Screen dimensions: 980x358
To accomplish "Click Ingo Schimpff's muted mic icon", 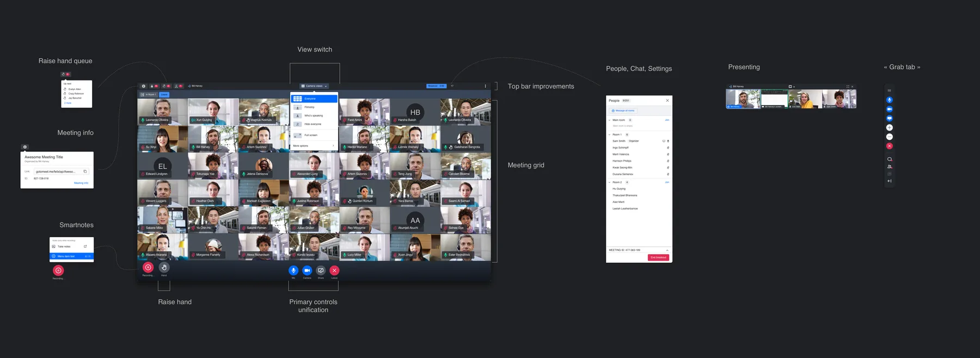I will 668,147.
